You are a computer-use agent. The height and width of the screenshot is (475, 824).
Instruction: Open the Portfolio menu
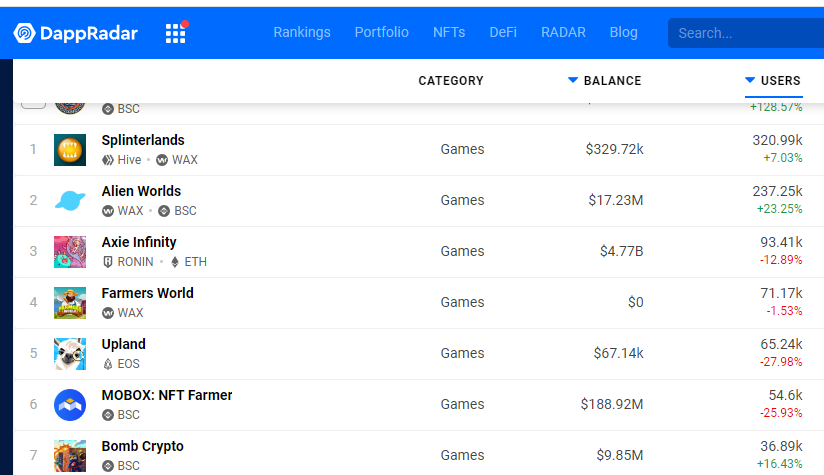pos(382,33)
